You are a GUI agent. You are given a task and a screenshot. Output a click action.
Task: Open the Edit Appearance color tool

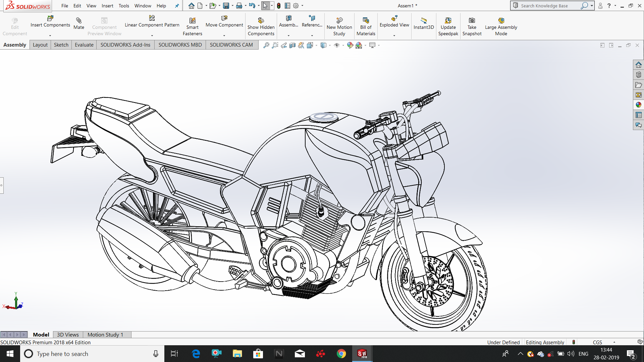coord(350,45)
